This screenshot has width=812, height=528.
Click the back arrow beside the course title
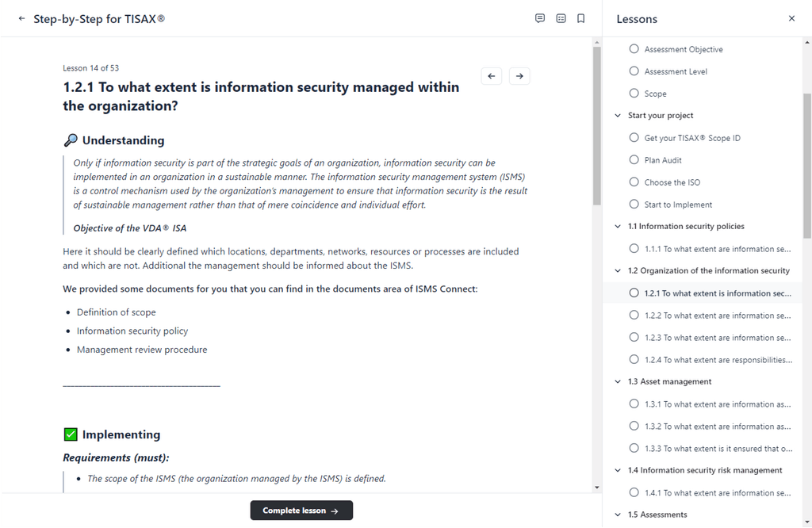tap(20, 18)
